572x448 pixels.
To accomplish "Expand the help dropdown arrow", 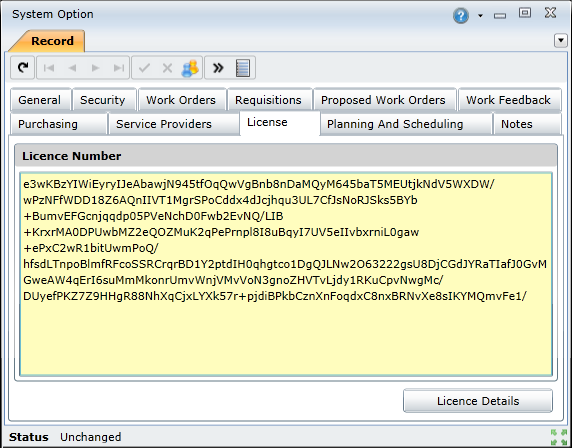I will [x=480, y=16].
